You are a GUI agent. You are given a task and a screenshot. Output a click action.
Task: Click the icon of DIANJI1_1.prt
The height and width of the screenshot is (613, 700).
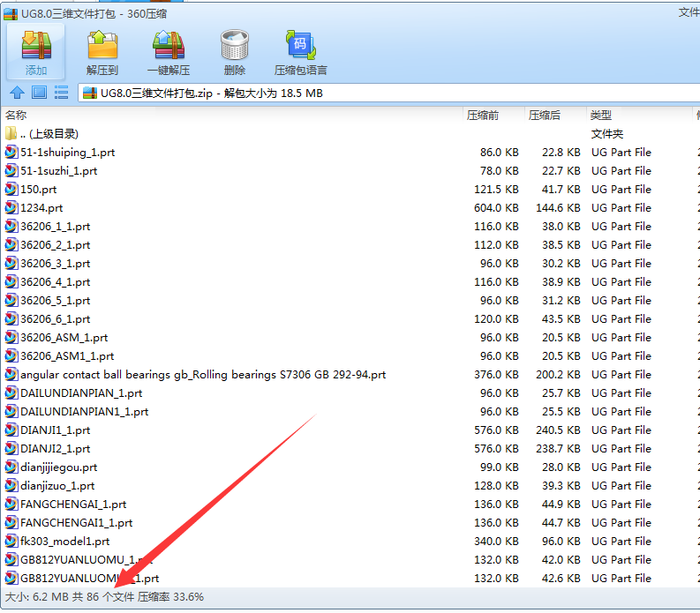[11, 430]
